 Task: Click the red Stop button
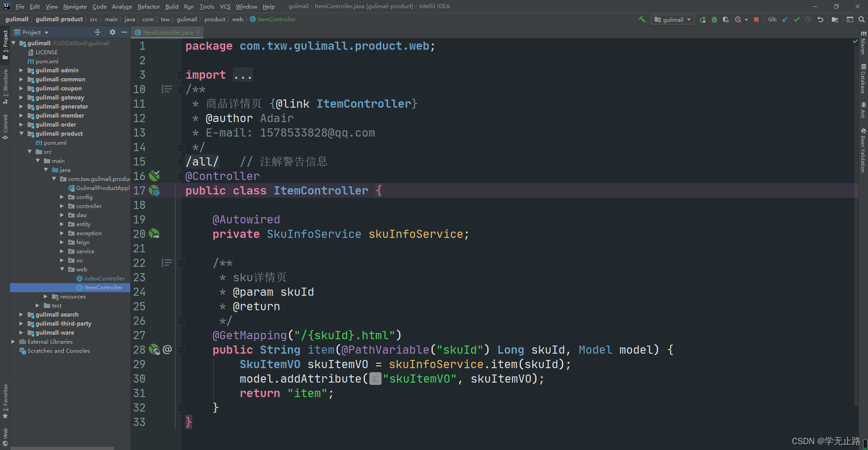[x=756, y=19]
